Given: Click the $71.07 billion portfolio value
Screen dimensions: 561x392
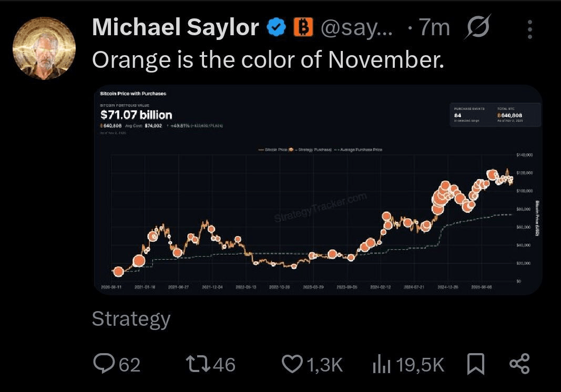Looking at the screenshot, I should [x=136, y=115].
